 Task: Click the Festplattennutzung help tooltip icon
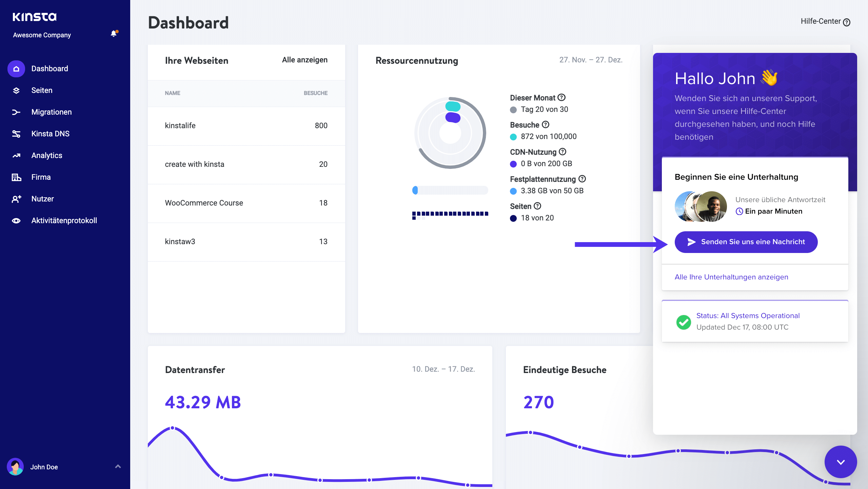(x=582, y=179)
